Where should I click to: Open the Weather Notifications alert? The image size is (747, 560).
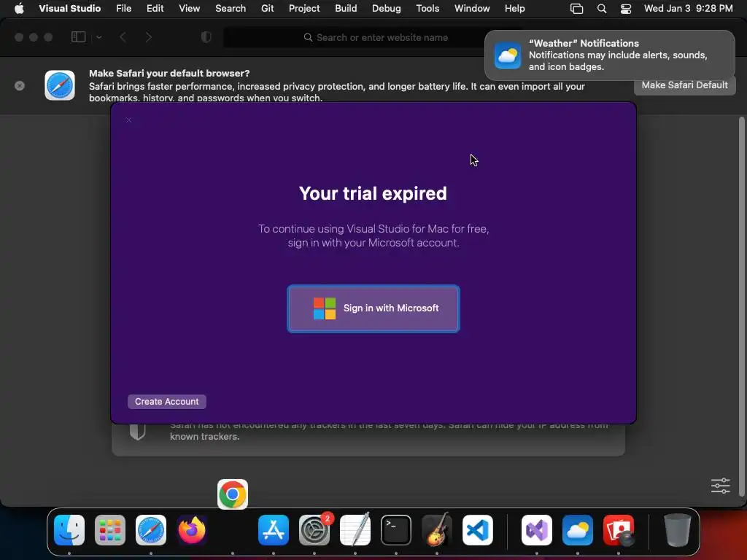pos(610,55)
